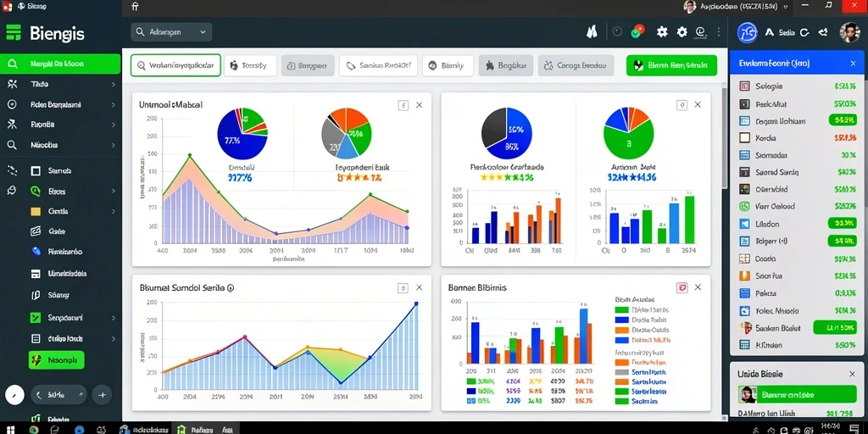Click the clock icon in the top bar

pos(617,32)
